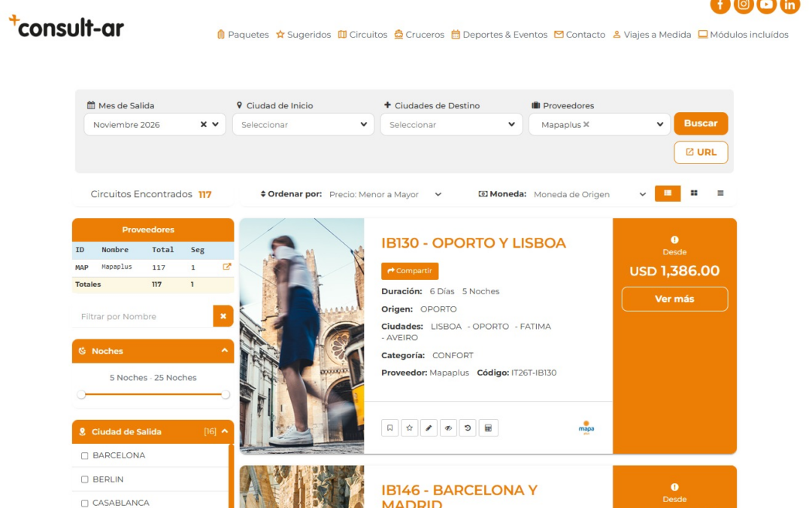Click the calculator icon on IB130 card

(x=488, y=428)
